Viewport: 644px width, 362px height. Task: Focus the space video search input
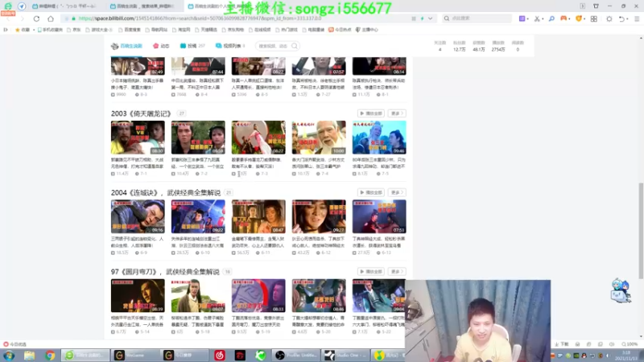click(x=274, y=46)
